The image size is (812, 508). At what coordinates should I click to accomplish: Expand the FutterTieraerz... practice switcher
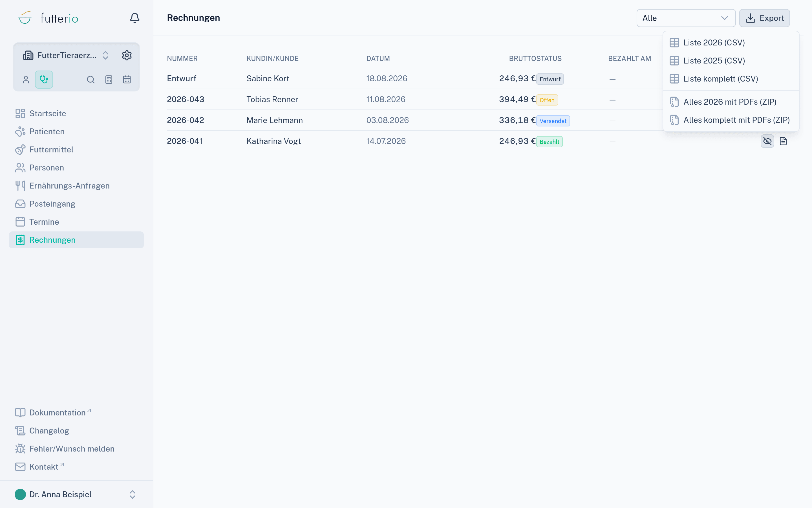(x=66, y=55)
